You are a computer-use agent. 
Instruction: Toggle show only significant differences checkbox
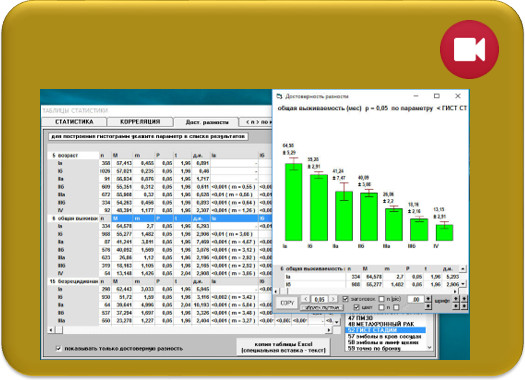pyautogui.click(x=59, y=349)
